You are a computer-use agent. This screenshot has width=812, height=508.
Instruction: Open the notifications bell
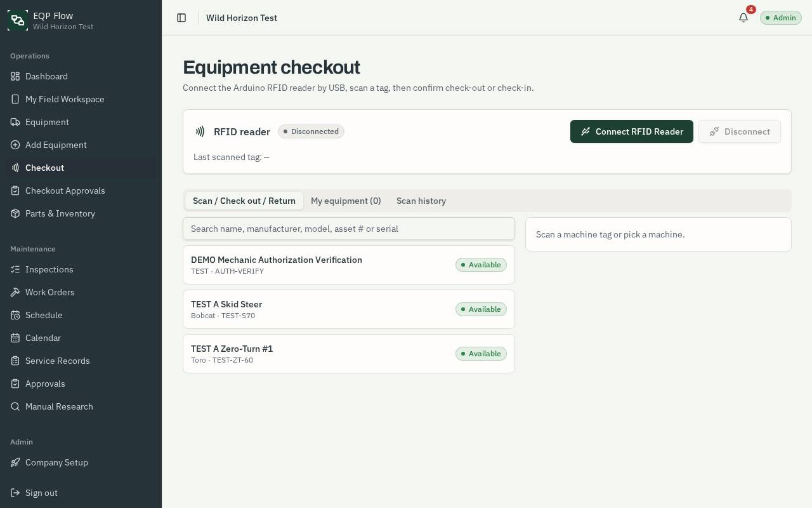pyautogui.click(x=743, y=18)
